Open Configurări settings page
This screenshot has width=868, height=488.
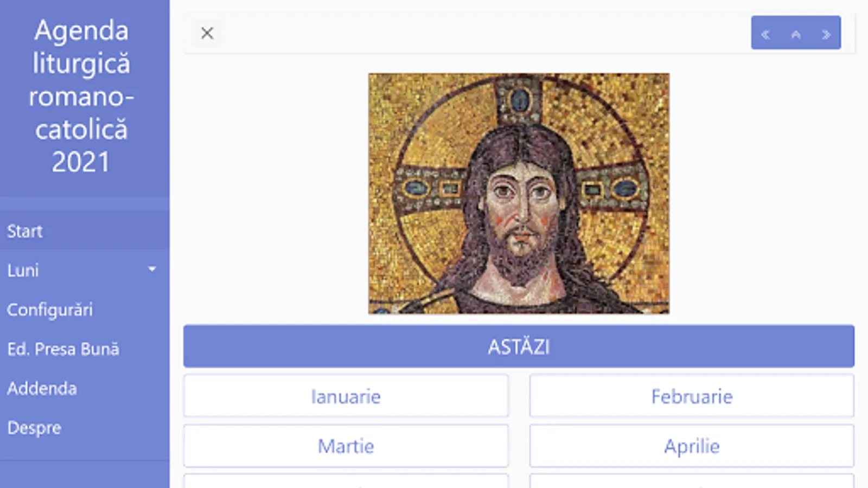pyautogui.click(x=50, y=310)
